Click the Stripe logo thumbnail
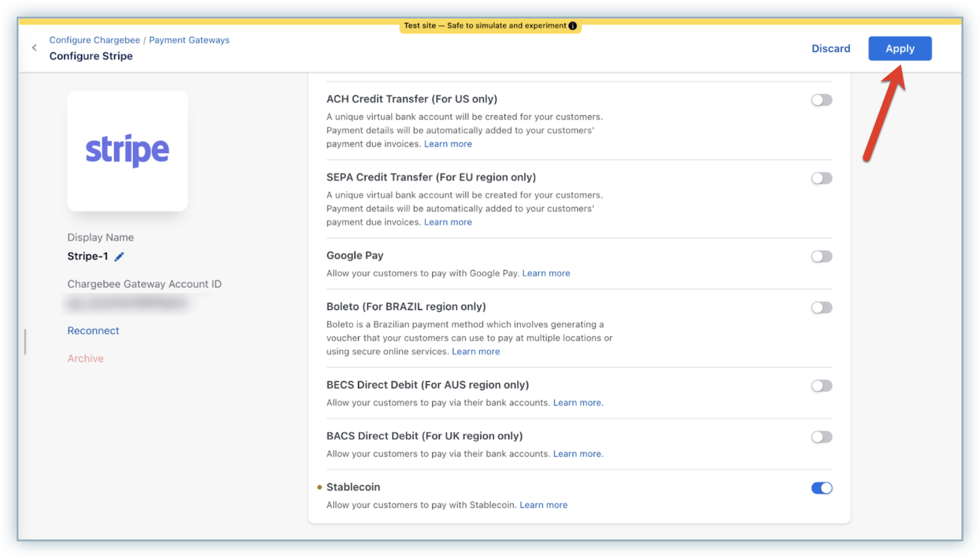 [x=128, y=151]
